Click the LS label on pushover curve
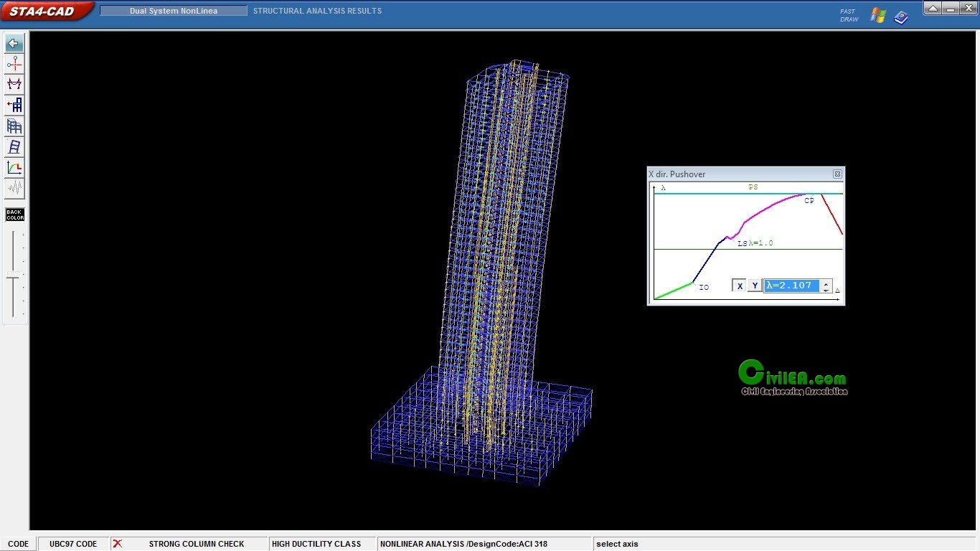 point(743,244)
